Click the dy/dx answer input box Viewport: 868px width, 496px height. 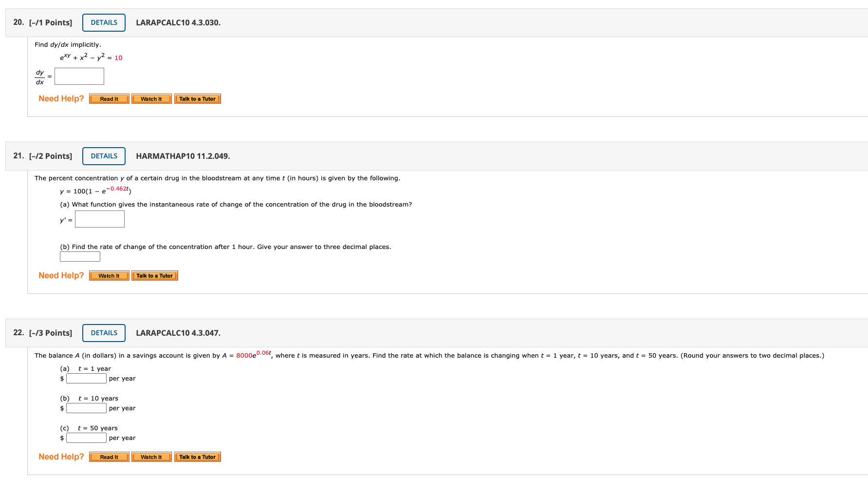pos(79,76)
